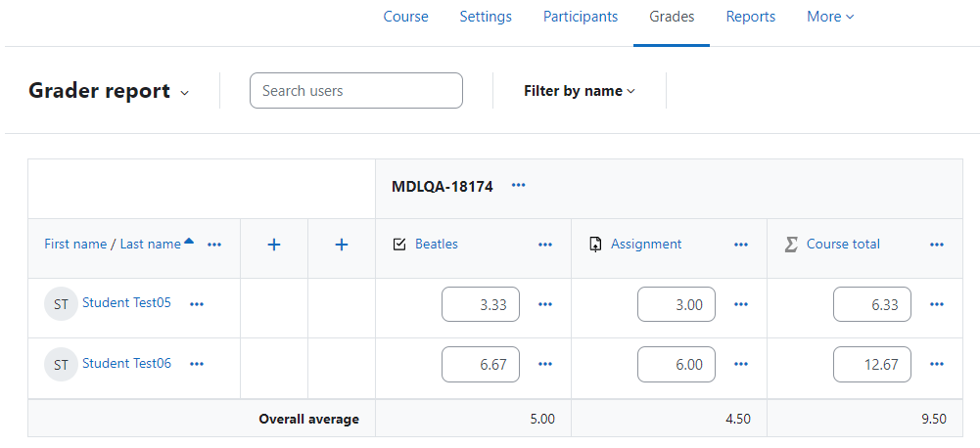Viewport: 980px width, 448px height.
Task: Expand the second plus column
Action: tap(342, 245)
